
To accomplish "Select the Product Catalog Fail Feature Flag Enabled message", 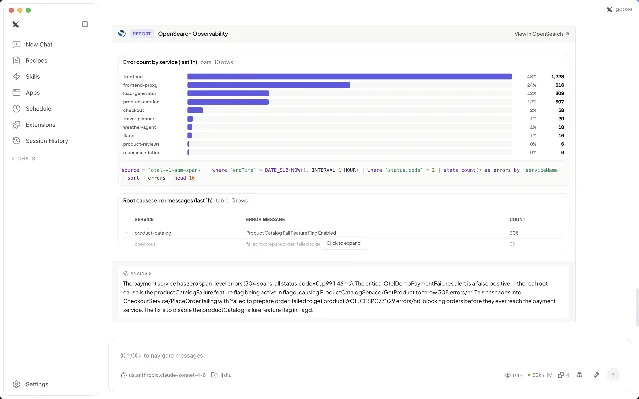I will (x=291, y=233).
